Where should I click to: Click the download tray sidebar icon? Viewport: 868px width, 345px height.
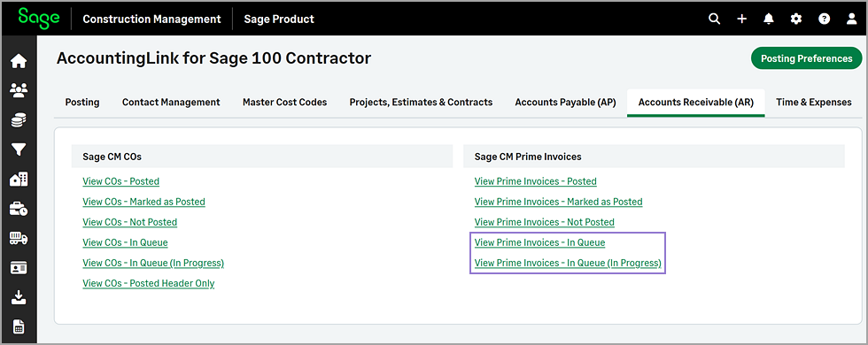coord(19,297)
